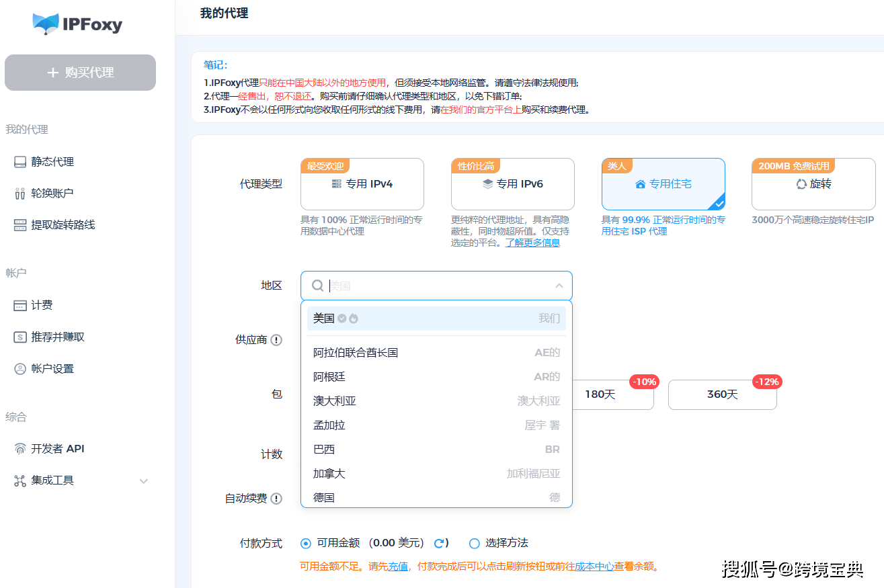Viewport: 884px width, 588px height.
Task: Choose 巴西 in the region dropdown
Action: coord(324,450)
